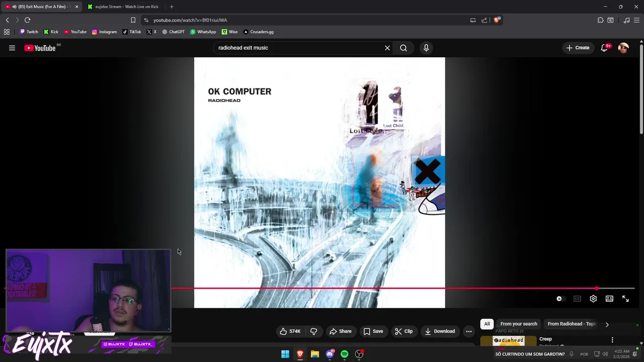Open a new browser tab

tap(172, 7)
